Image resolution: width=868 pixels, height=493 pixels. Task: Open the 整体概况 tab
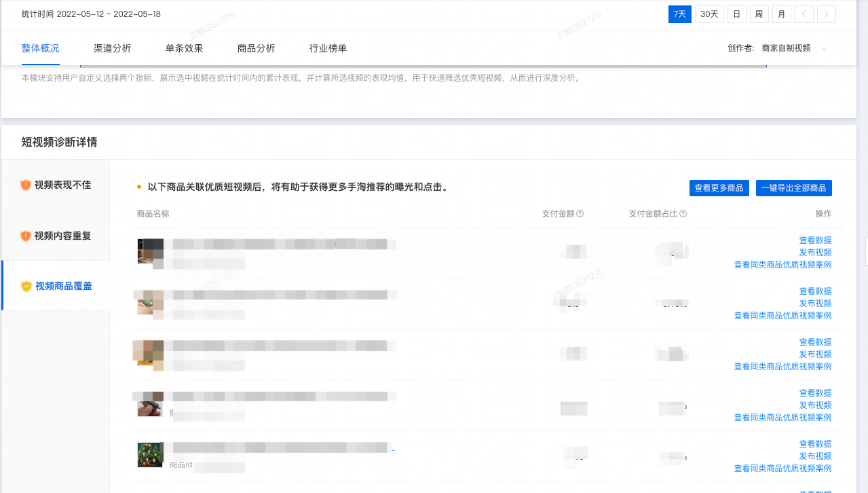pyautogui.click(x=40, y=48)
